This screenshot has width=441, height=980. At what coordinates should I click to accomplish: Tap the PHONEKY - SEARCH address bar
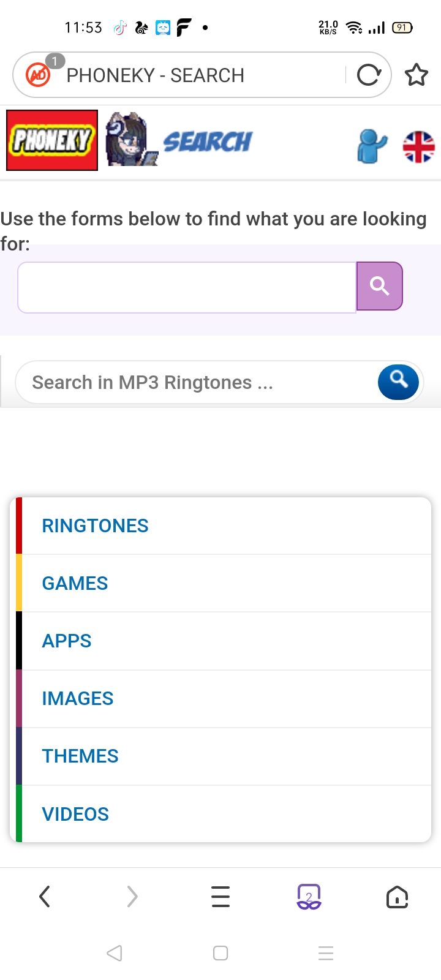[x=196, y=75]
